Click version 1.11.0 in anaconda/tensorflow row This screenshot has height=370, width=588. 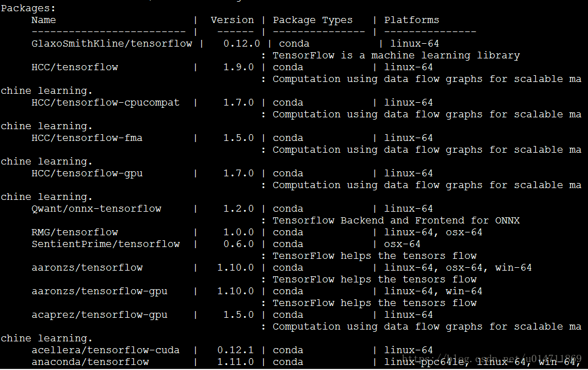pos(236,362)
